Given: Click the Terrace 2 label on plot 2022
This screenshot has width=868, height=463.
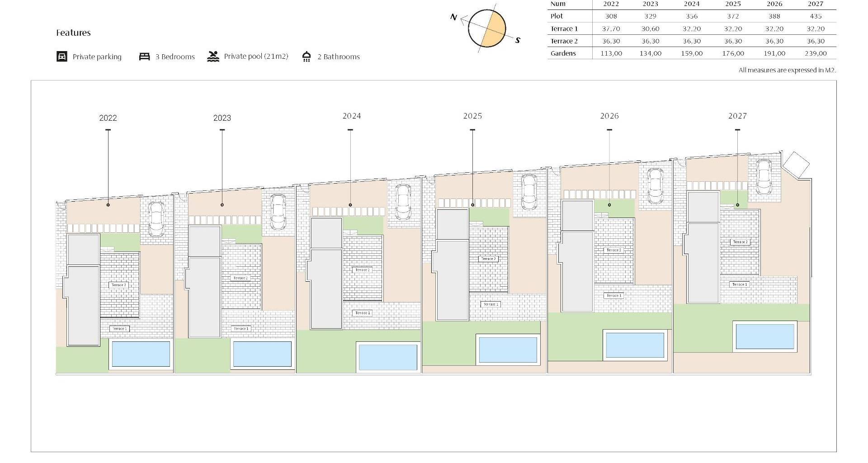Looking at the screenshot, I should click(x=119, y=285).
